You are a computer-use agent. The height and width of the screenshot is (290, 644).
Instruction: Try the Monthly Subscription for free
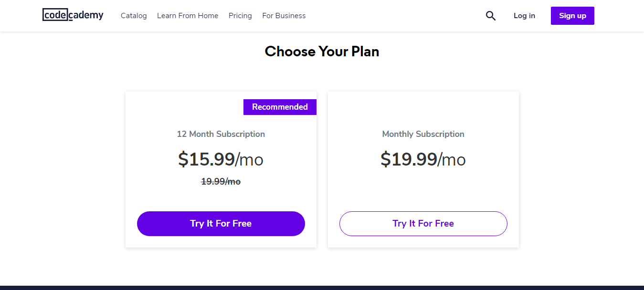coord(423,223)
